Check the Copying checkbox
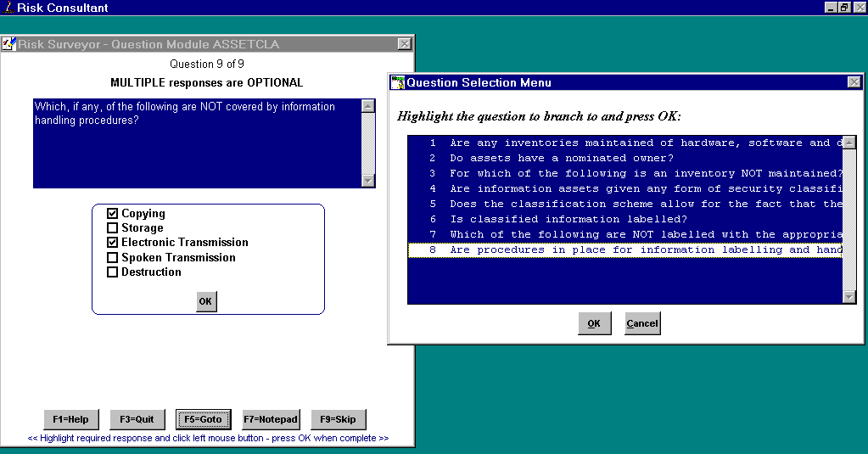Image resolution: width=868 pixels, height=454 pixels. click(112, 213)
